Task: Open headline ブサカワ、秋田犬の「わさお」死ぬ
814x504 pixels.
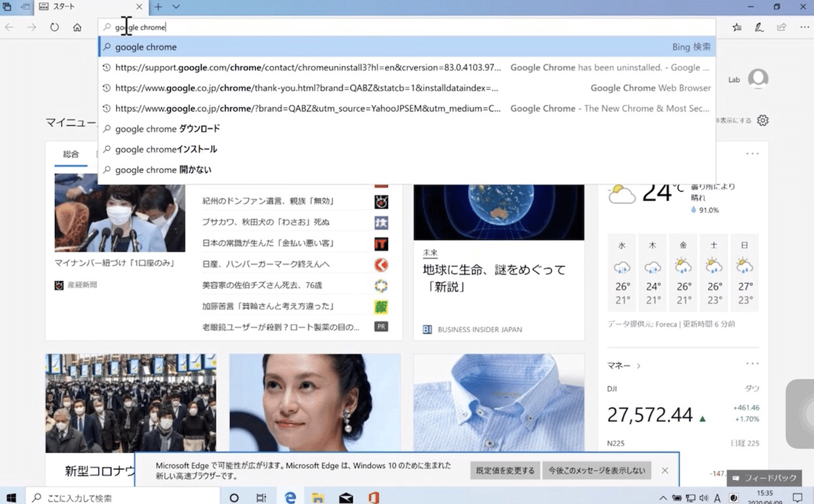Action: click(x=266, y=222)
